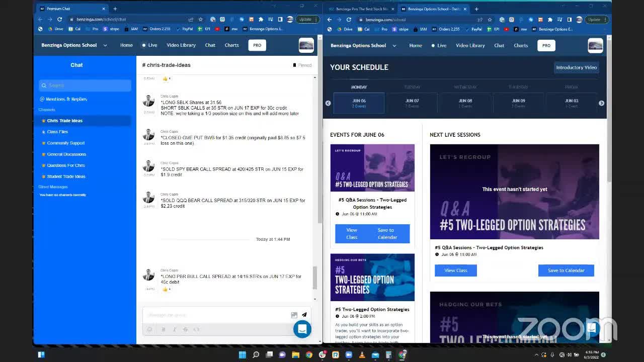Toggle Pinned messages in chris-trade-ideas
Image resolution: width=644 pixels, height=362 pixels.
(302, 65)
